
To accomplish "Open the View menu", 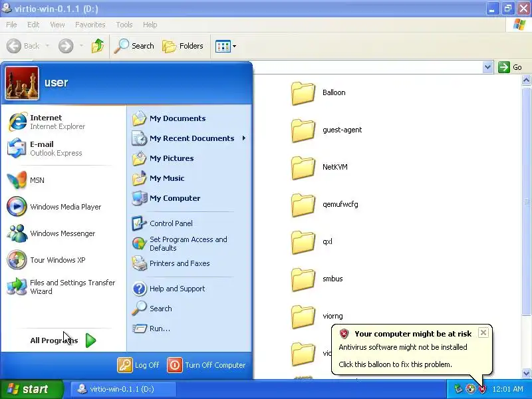I will pos(57,25).
